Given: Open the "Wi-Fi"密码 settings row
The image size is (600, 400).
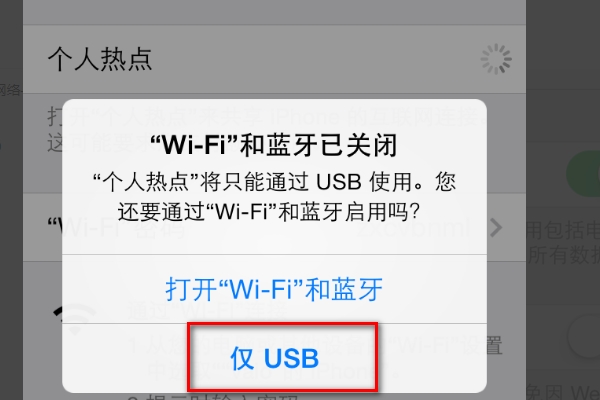Looking at the screenshot, I should coord(274,228).
